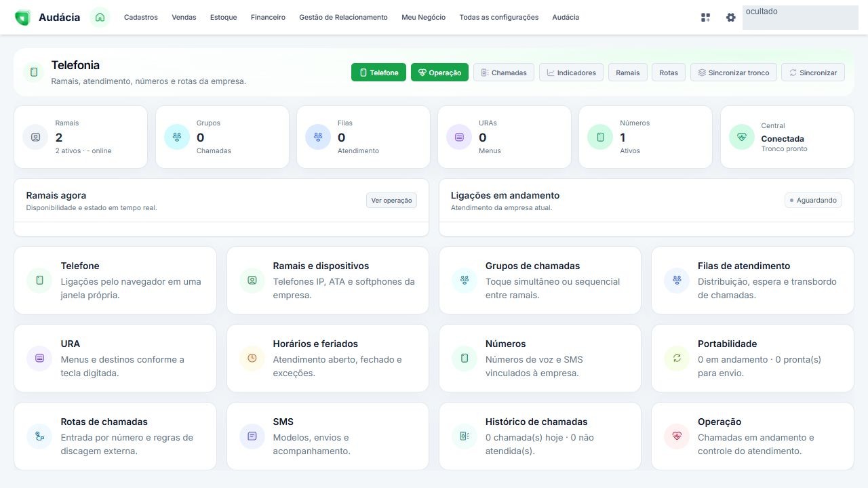Open the settings gear icon
Screen dimensions: 868x488
click(x=730, y=18)
